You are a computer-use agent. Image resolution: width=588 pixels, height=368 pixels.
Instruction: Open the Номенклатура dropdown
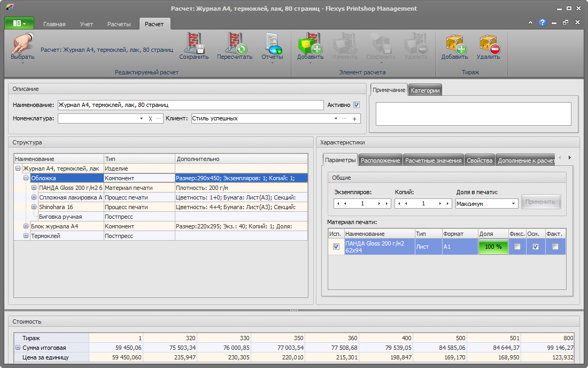click(x=141, y=119)
